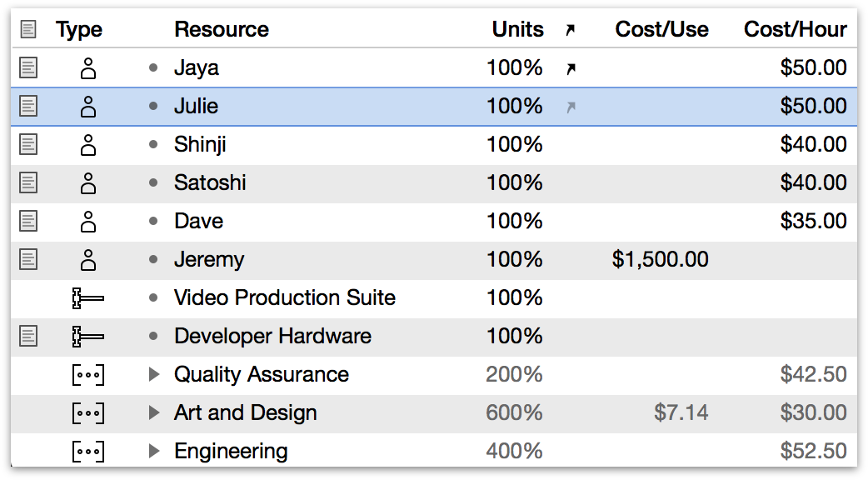The height and width of the screenshot is (480, 868).
Task: Open the note icon for Jeremy
Action: point(28,259)
